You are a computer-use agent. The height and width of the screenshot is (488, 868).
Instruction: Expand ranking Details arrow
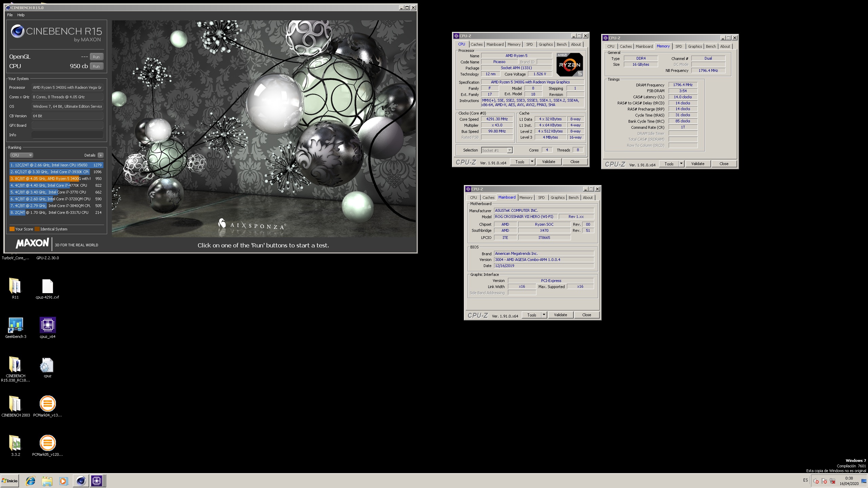[100, 155]
